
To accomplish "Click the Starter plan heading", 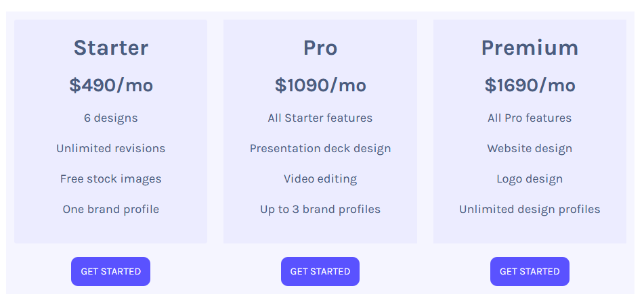I will [x=110, y=48].
